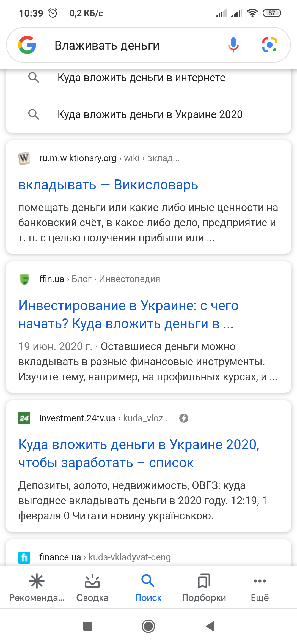Image resolution: width=297 pixels, height=644 pixels.
Task: Tap the Wiktionary favicon
Action: (24, 158)
